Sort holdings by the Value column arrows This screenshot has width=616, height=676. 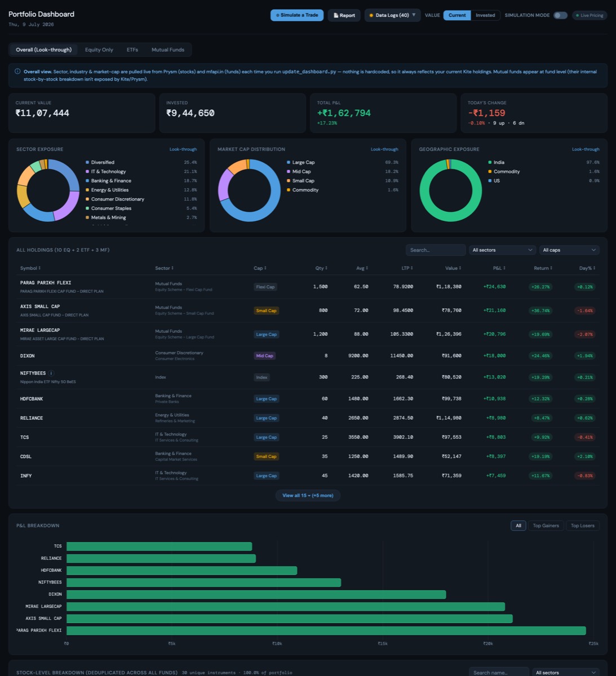pos(460,268)
